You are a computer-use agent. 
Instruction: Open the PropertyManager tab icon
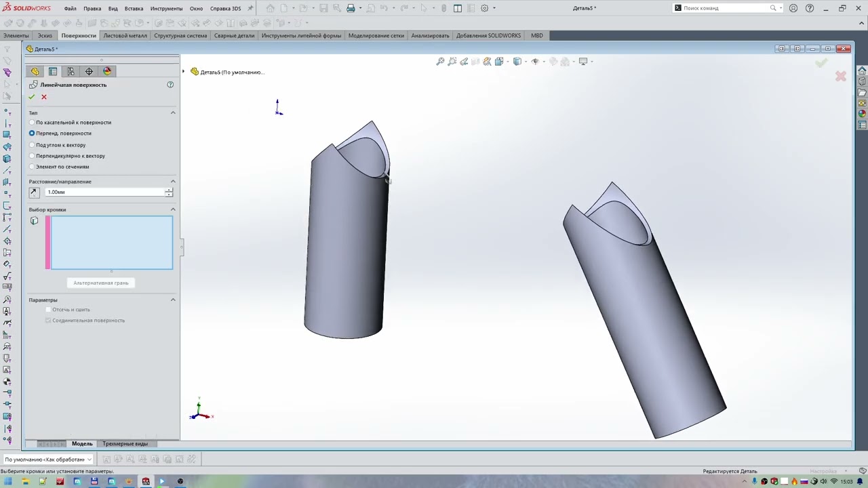(53, 71)
